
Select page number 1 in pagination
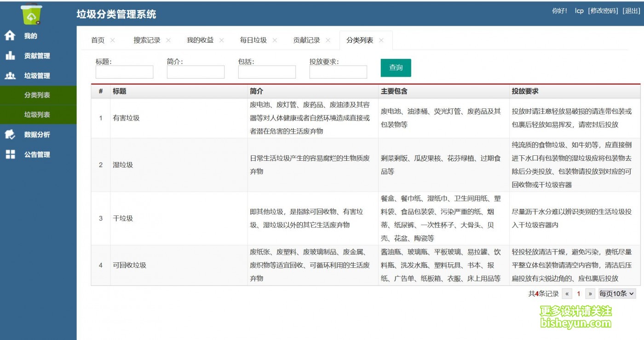[579, 294]
